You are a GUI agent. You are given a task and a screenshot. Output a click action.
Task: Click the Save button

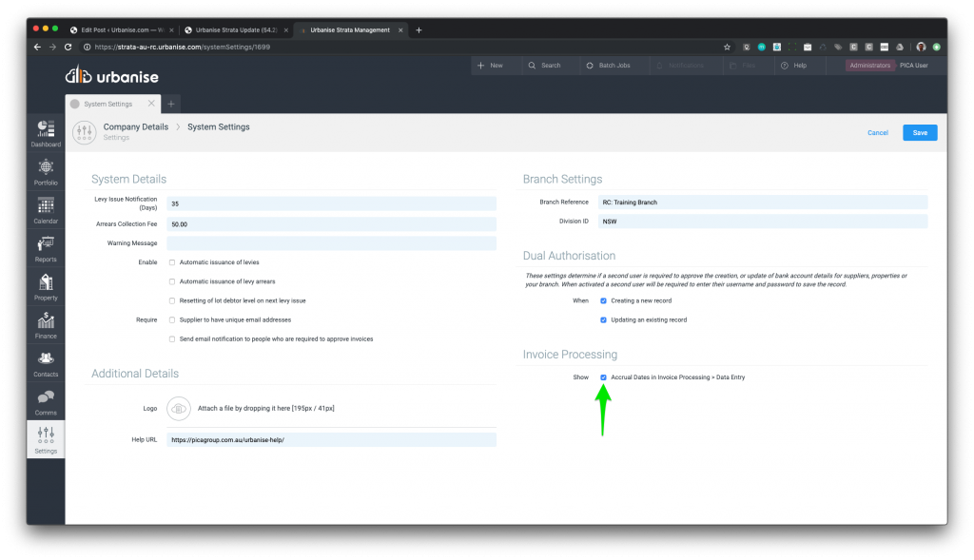[x=920, y=133]
